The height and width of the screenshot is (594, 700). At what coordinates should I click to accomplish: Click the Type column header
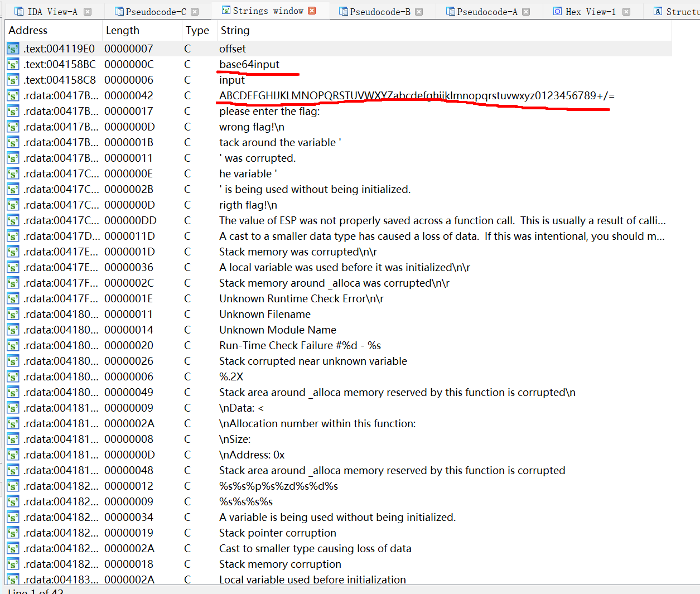[197, 31]
